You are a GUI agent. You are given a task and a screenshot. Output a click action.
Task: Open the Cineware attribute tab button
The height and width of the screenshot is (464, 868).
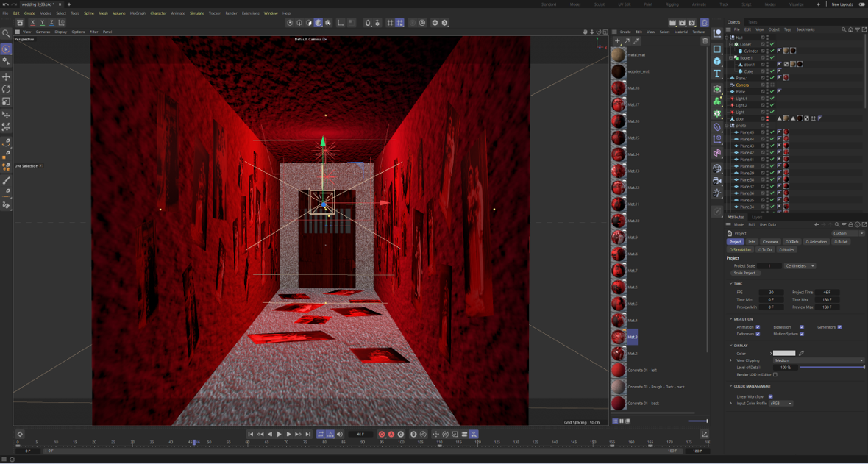coord(770,241)
